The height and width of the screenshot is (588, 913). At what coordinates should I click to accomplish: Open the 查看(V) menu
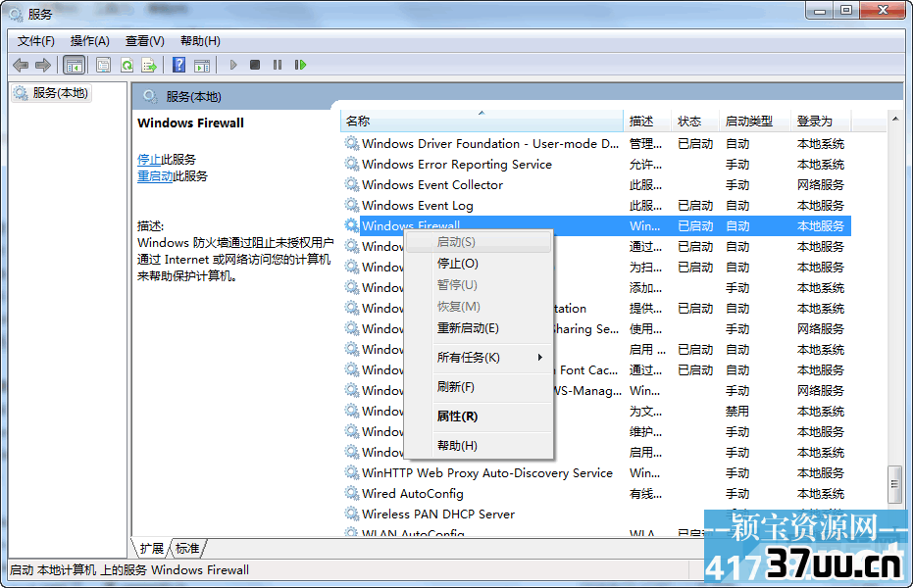coord(144,41)
